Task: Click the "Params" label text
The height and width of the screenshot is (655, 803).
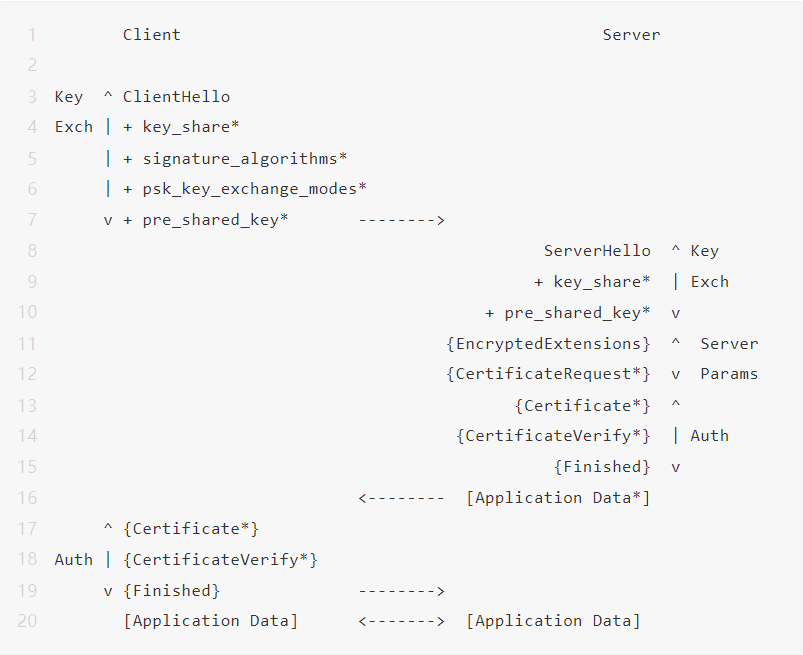Action: (729, 374)
